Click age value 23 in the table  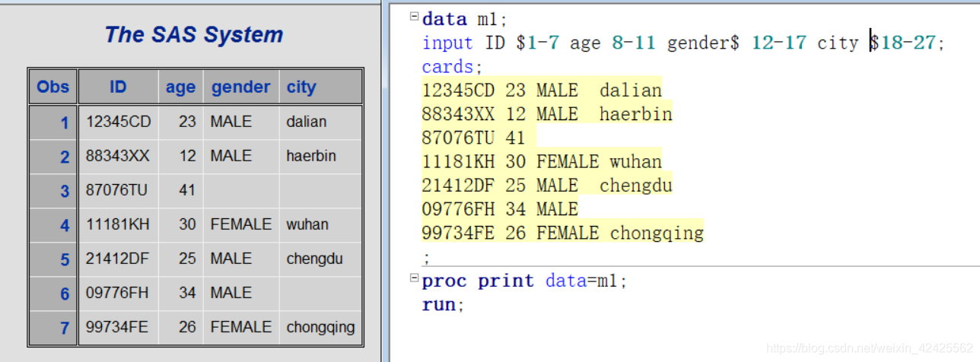tap(180, 122)
